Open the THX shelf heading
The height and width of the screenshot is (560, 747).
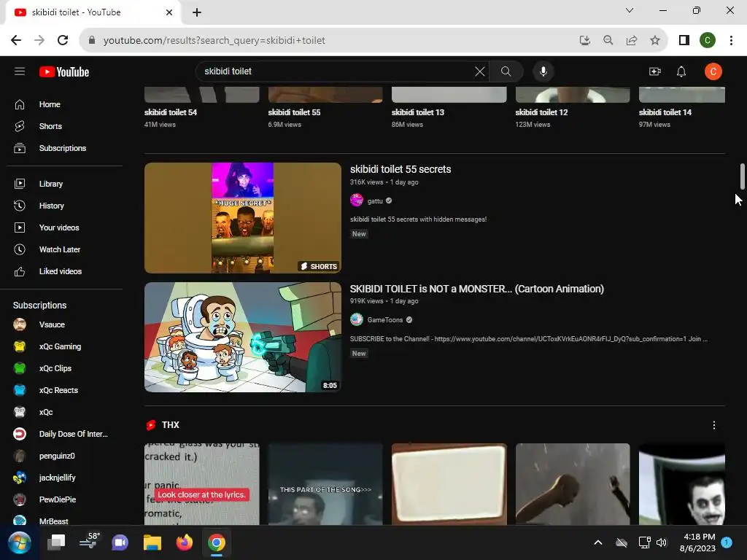point(170,425)
